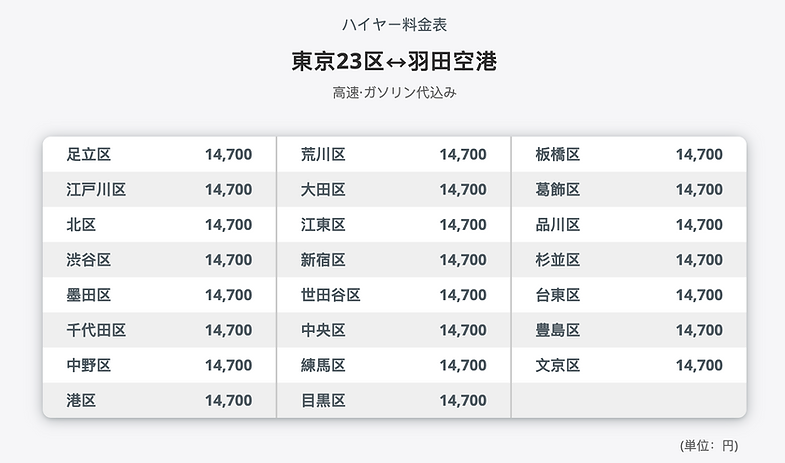Click the 渋谷区 ward cell
Screen dimensions: 785x463
coord(88,260)
